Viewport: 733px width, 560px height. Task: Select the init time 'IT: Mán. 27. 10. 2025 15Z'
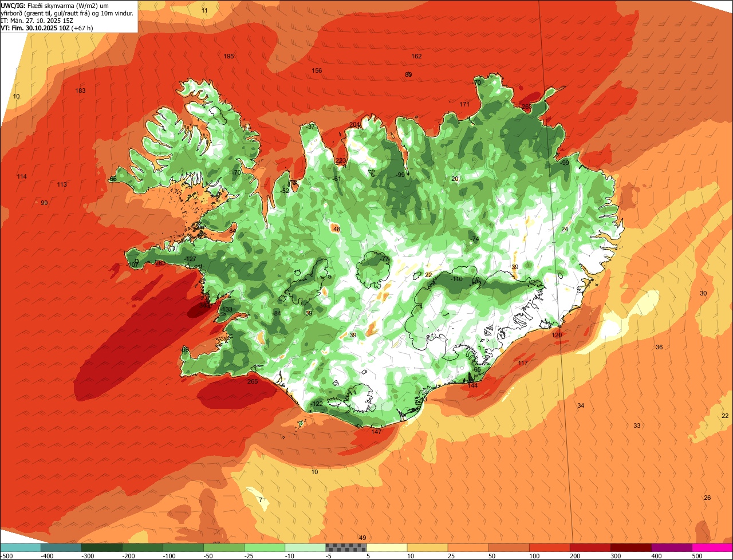[38, 21]
